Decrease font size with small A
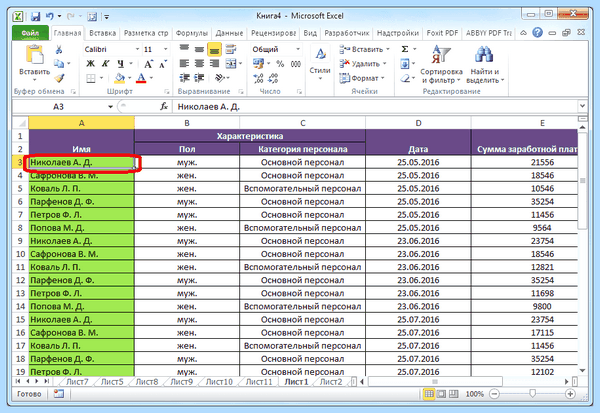 pyautogui.click(x=163, y=64)
